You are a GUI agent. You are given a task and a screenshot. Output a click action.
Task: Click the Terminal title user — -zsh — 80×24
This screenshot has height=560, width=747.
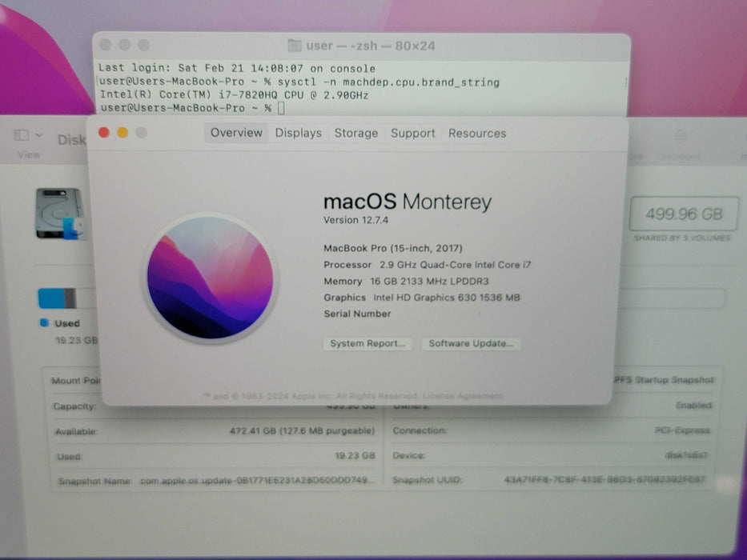371,46
